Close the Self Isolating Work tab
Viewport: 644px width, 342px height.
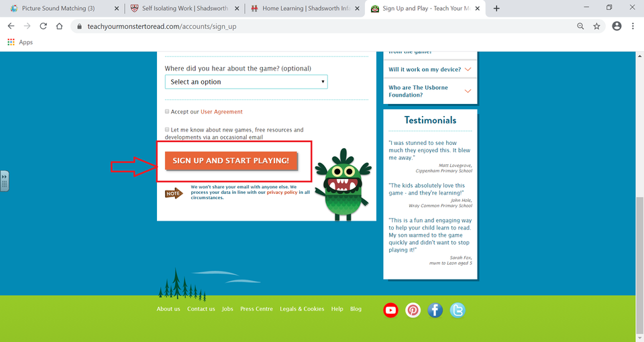point(237,8)
